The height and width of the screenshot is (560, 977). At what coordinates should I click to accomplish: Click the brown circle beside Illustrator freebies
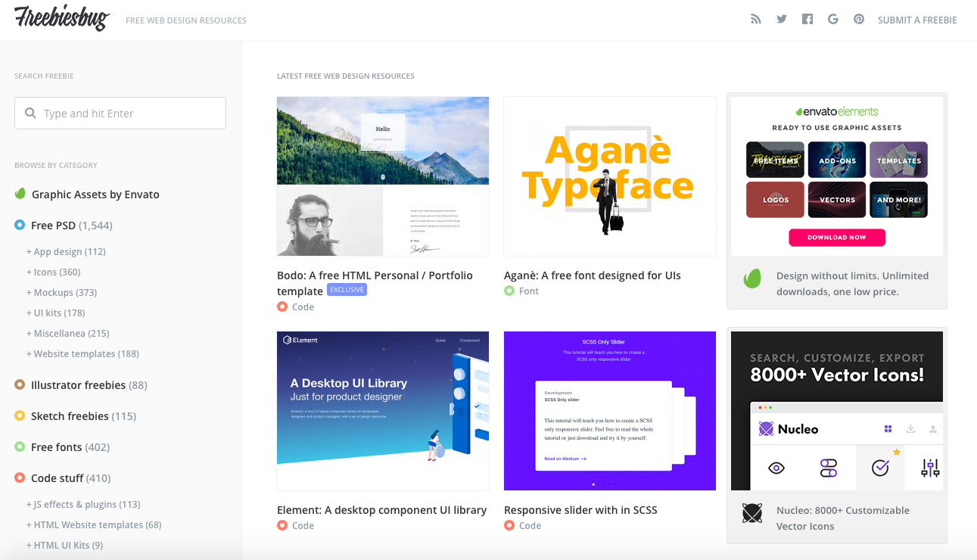(x=20, y=384)
